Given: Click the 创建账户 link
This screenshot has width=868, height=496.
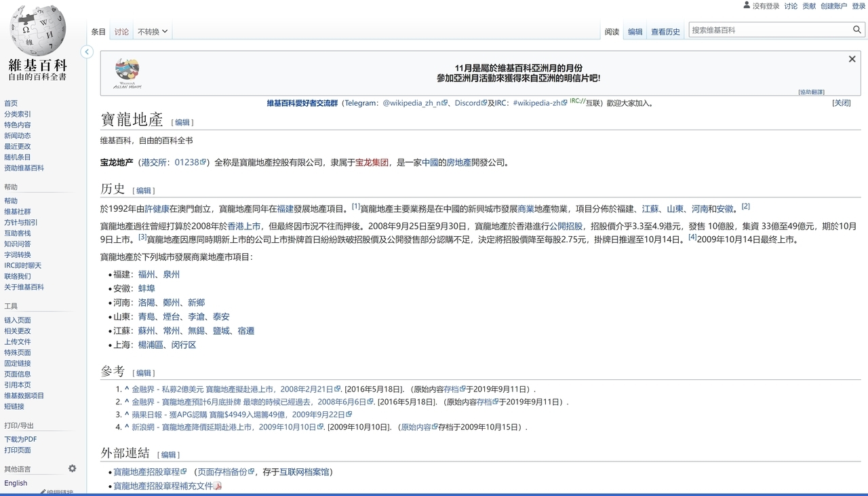Looking at the screenshot, I should pyautogui.click(x=833, y=6).
